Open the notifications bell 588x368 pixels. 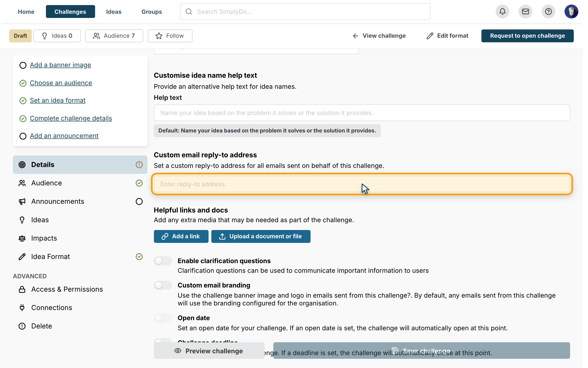pyautogui.click(x=502, y=11)
